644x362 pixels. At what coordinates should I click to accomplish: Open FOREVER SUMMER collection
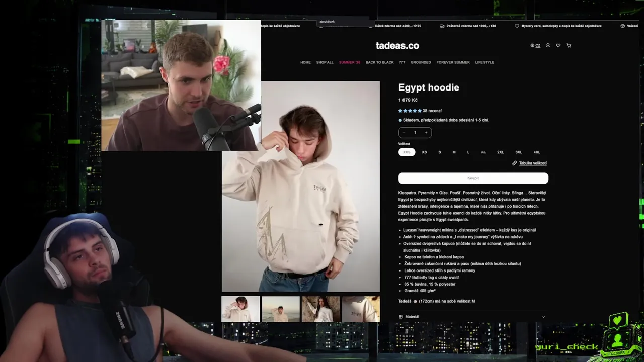[x=453, y=62]
